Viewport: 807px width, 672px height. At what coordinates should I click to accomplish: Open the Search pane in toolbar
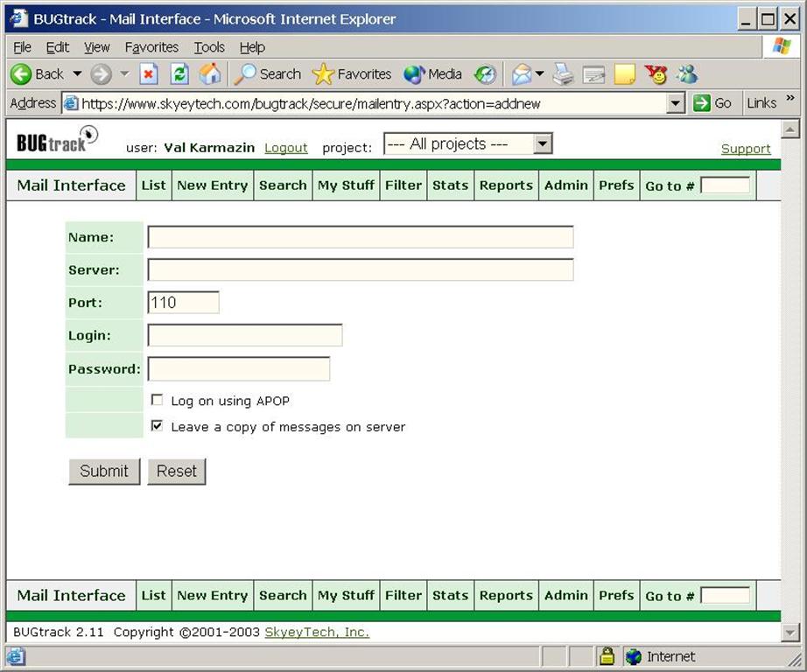[x=268, y=74]
